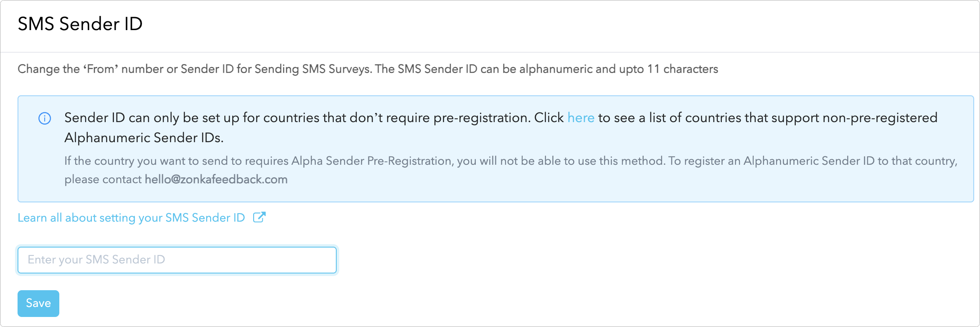This screenshot has height=327, width=980.
Task: Open the external link icon beside Learn link
Action: [x=259, y=217]
